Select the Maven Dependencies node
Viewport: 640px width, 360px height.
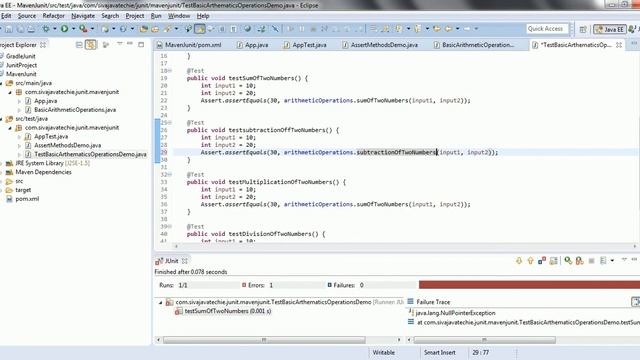(43, 172)
